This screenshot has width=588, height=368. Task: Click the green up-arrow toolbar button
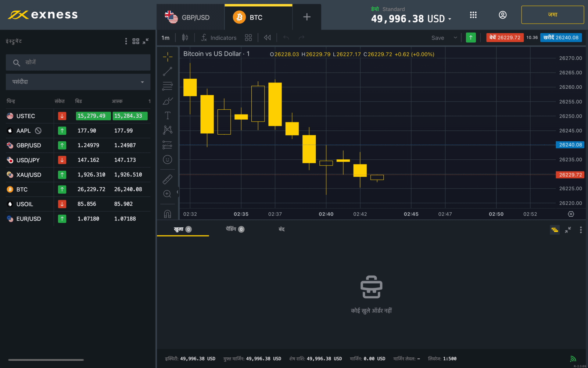(471, 38)
